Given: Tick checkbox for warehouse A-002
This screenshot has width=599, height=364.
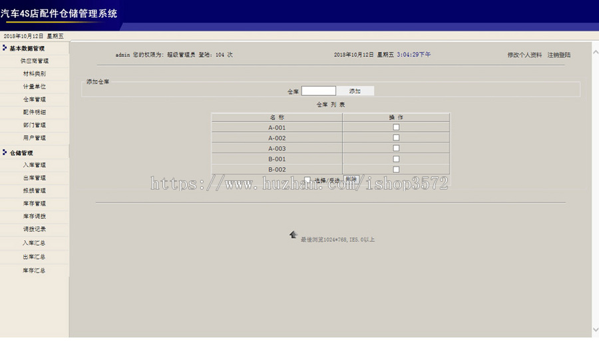Looking at the screenshot, I should [x=396, y=138].
